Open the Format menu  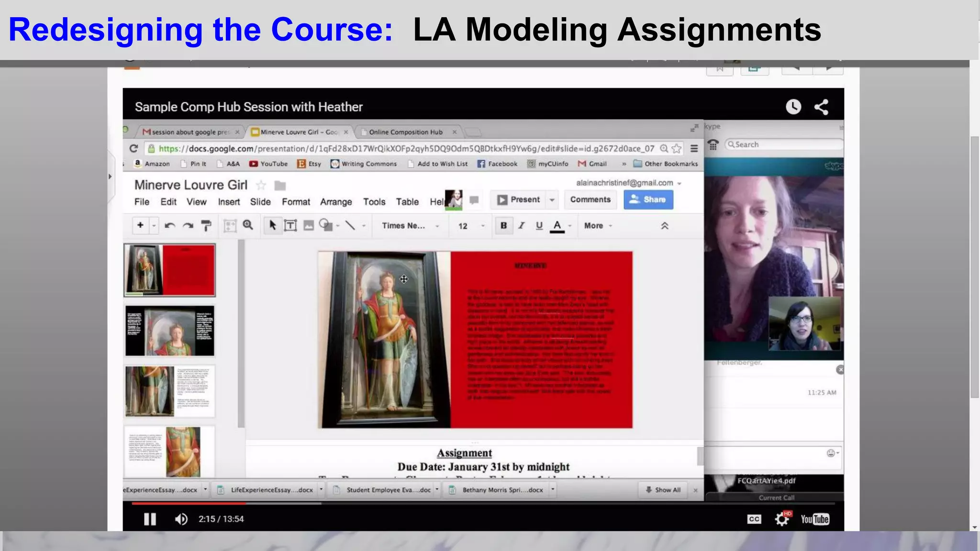pos(296,202)
